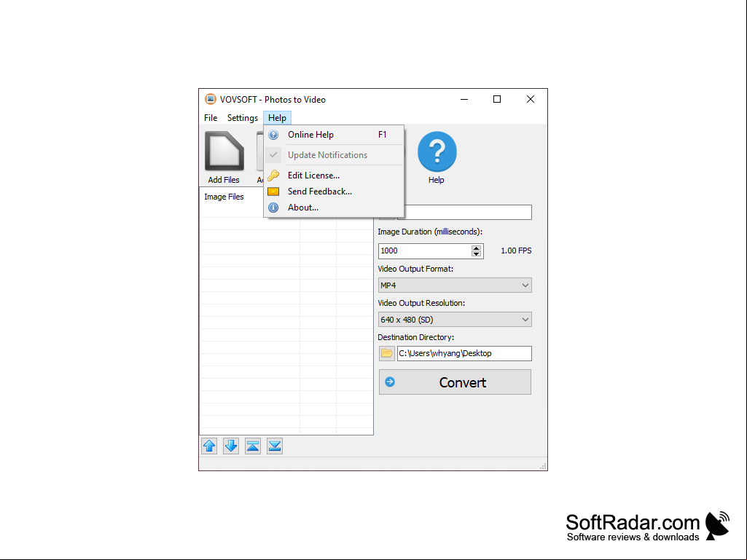Move selected image to top of list
Viewport: 747px width, 560px height.
click(x=253, y=446)
